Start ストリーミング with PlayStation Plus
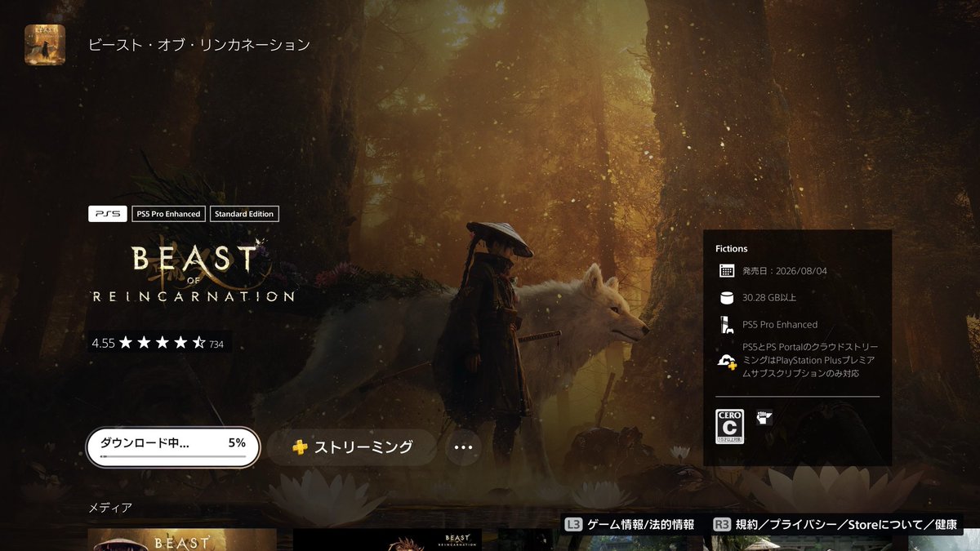The height and width of the screenshot is (551, 980). pyautogui.click(x=352, y=447)
